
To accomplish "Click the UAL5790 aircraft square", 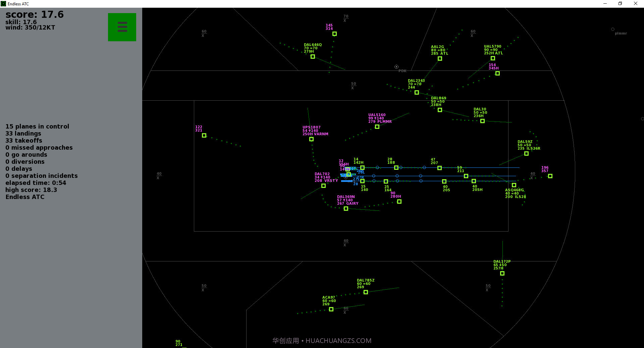I will [x=493, y=58].
